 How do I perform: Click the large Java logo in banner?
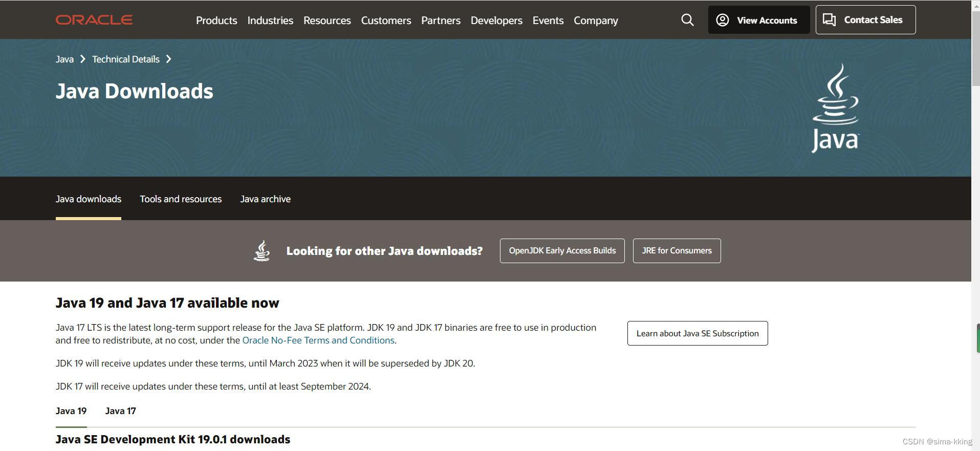836,108
